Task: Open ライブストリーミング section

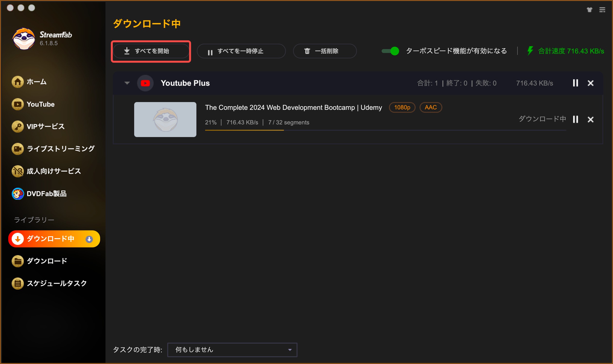Action: 53,149
